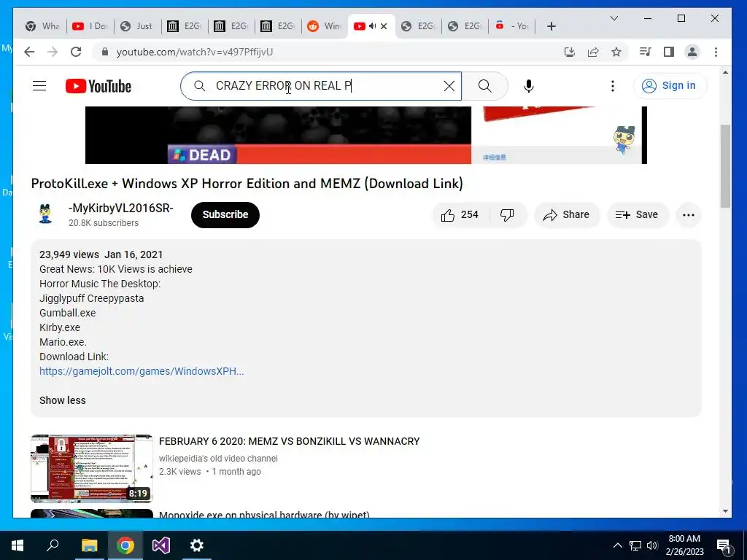The width and height of the screenshot is (747, 560).
Task: Start voice search with the microphone
Action: [528, 86]
